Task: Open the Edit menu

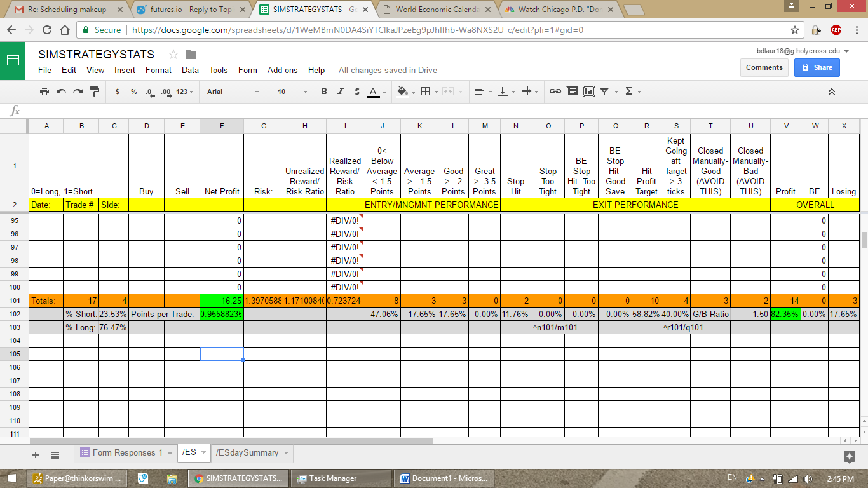Action: [x=69, y=70]
